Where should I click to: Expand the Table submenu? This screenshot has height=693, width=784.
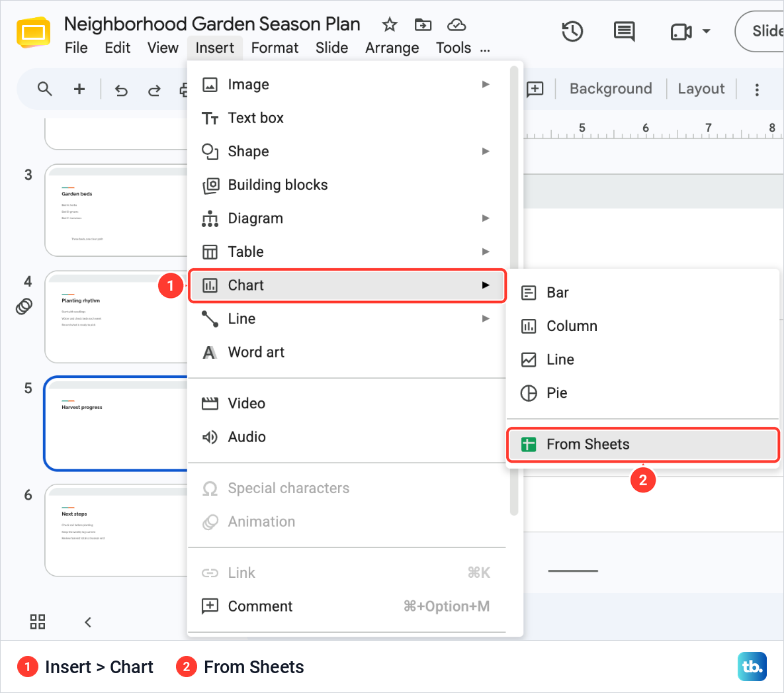(x=347, y=252)
